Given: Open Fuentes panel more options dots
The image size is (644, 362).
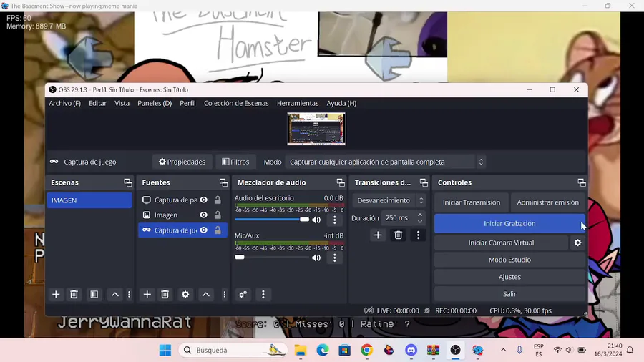Looking at the screenshot, I should (x=224, y=294).
